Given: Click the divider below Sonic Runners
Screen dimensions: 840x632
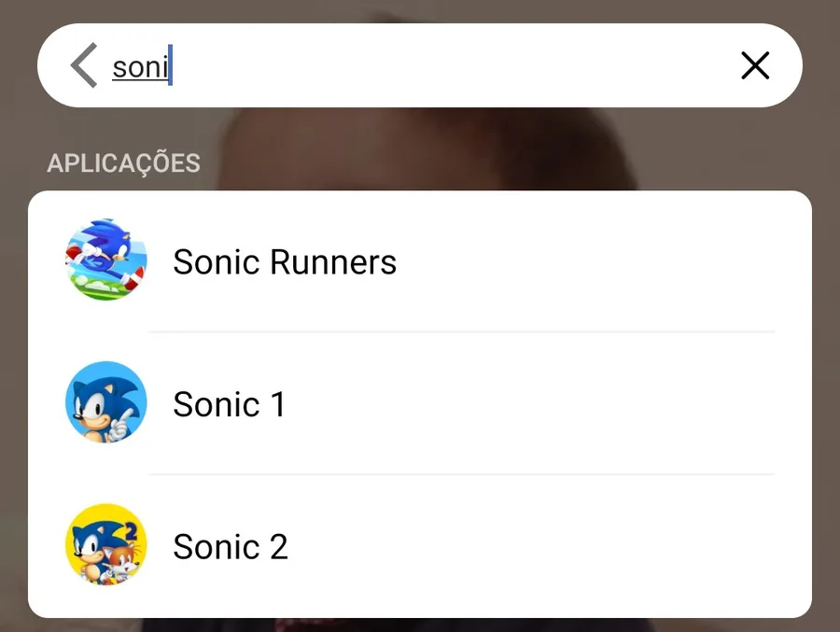Looking at the screenshot, I should click(462, 331).
